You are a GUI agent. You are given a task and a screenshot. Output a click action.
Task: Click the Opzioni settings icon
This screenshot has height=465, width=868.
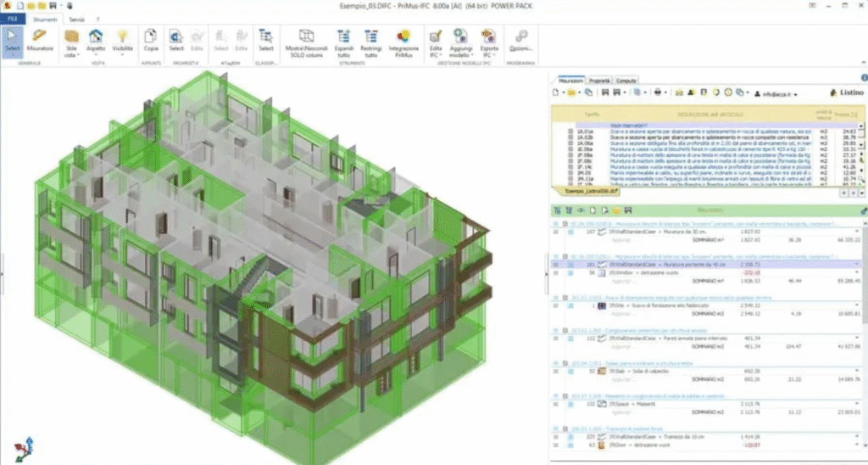(521, 39)
